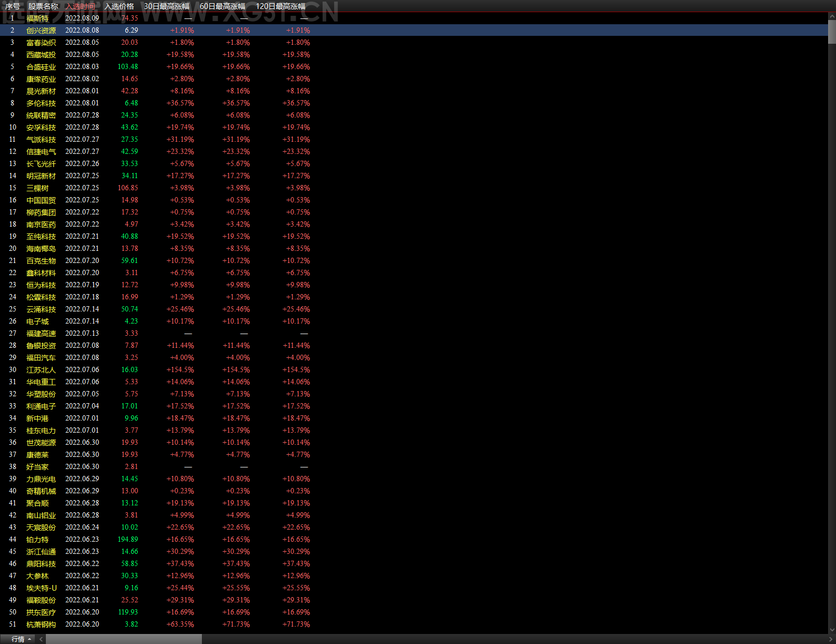Select stock 奇精机械
Viewport: 836px width, 644px height.
pos(41,491)
